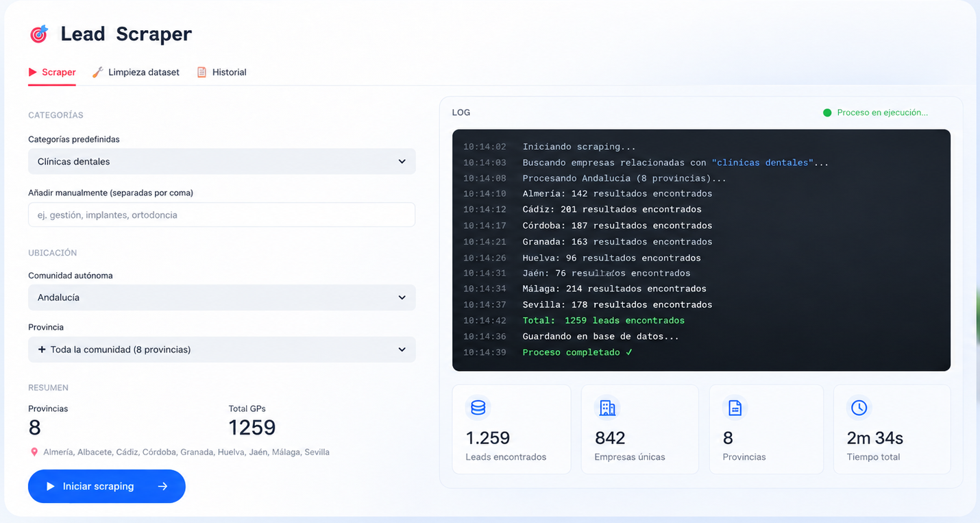Click the 'Guardando en base de datos...' log line
Screen dimensions: 980x523
600,337
